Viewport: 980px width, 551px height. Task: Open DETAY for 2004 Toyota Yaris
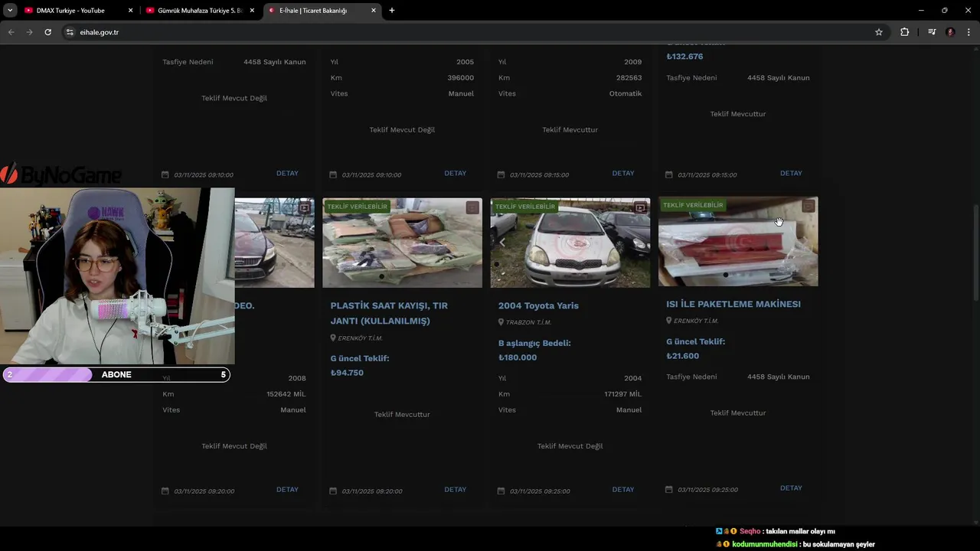pos(623,489)
